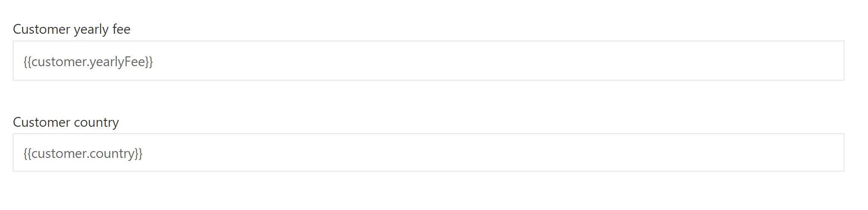Click the "Customer yearly fee" label
This screenshot has height=210, width=868.
(x=72, y=29)
